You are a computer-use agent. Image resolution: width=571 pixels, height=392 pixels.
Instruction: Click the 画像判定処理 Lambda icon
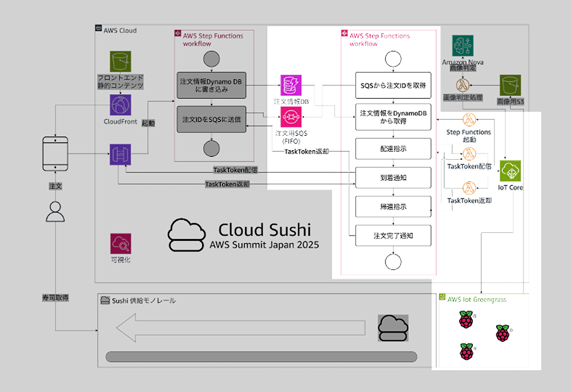pos(463,86)
